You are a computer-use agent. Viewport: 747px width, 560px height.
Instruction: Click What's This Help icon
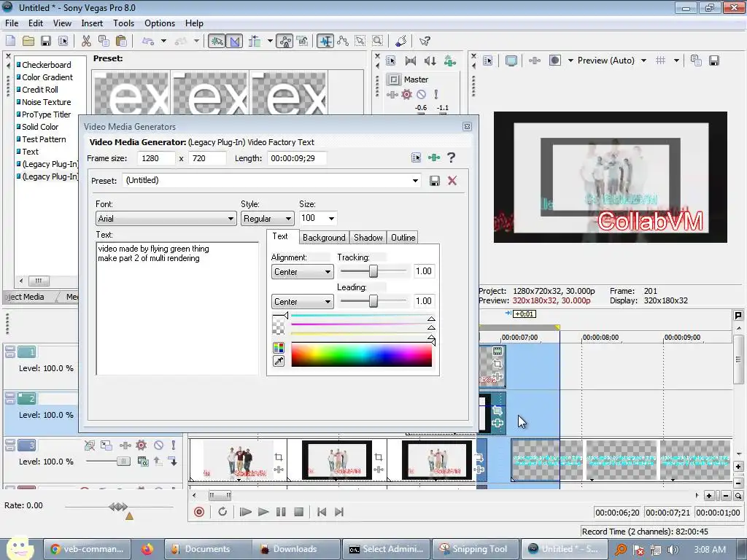[425, 41]
